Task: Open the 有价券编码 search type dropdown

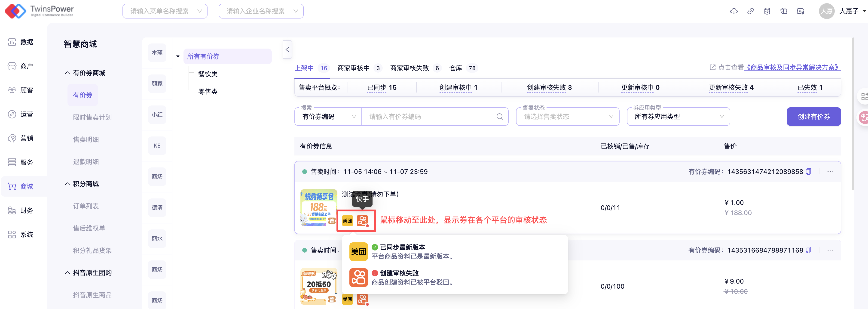Action: pyautogui.click(x=328, y=117)
